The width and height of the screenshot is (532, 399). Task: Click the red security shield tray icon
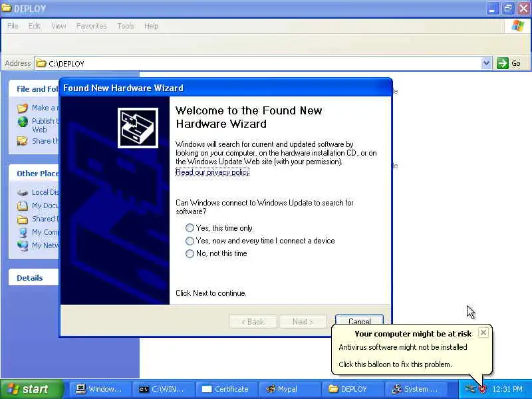point(482,389)
